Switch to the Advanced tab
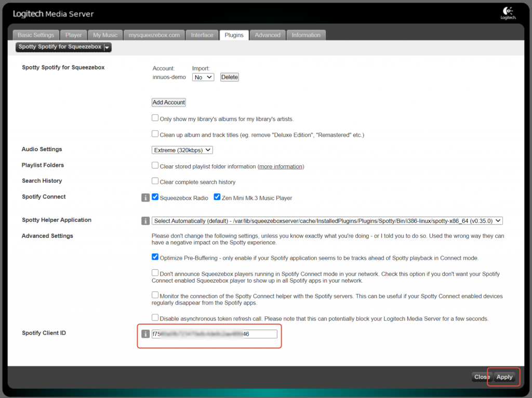Screen dimensions: 532x398 point(268,35)
